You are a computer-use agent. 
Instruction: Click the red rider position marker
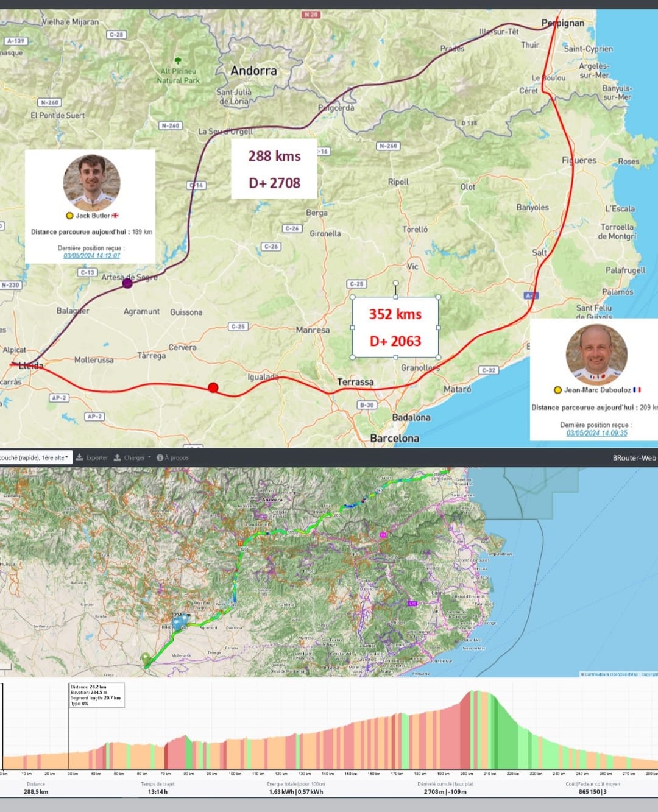pos(213,387)
